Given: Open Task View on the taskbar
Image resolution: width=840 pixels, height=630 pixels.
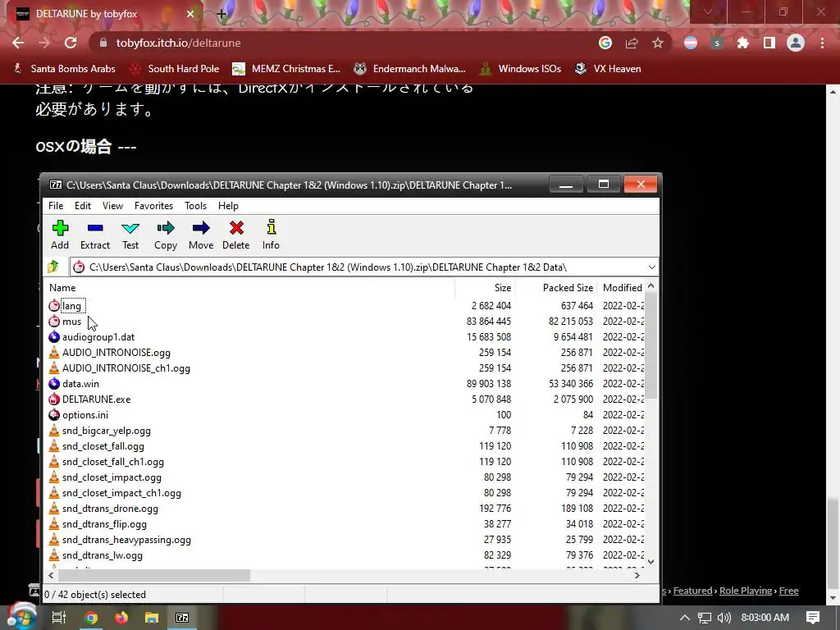Looking at the screenshot, I should point(58,618).
